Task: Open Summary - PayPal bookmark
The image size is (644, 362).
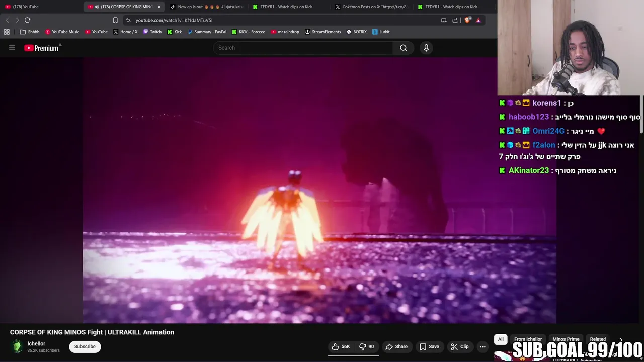Action: 207,32
